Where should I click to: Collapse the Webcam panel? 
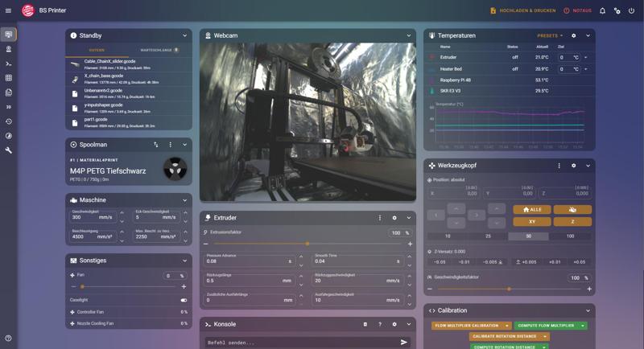[x=409, y=35]
